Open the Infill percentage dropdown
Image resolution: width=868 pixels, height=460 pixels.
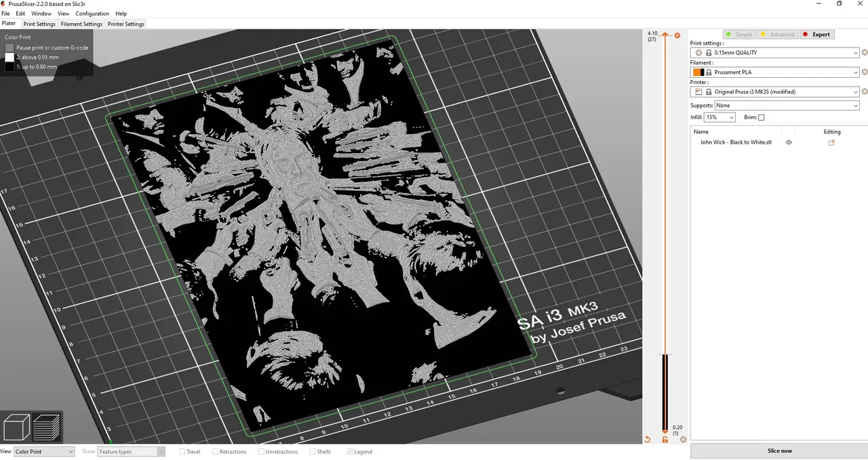tap(720, 117)
